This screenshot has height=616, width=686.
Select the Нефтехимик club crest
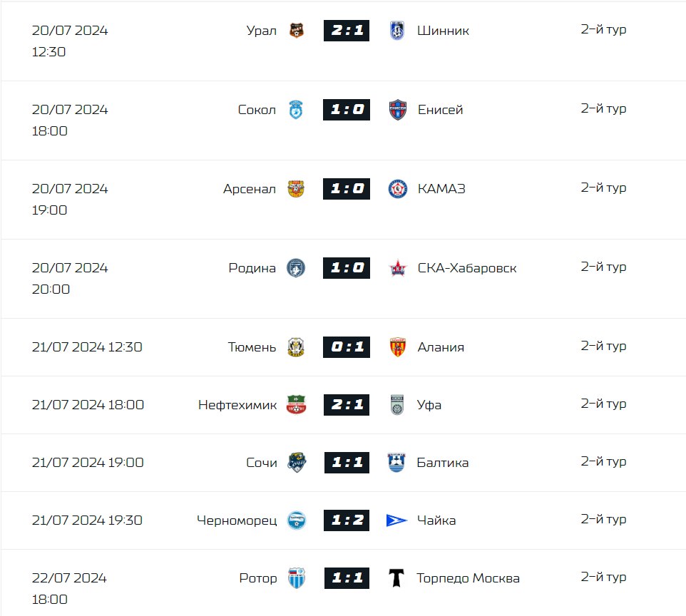pyautogui.click(x=296, y=405)
